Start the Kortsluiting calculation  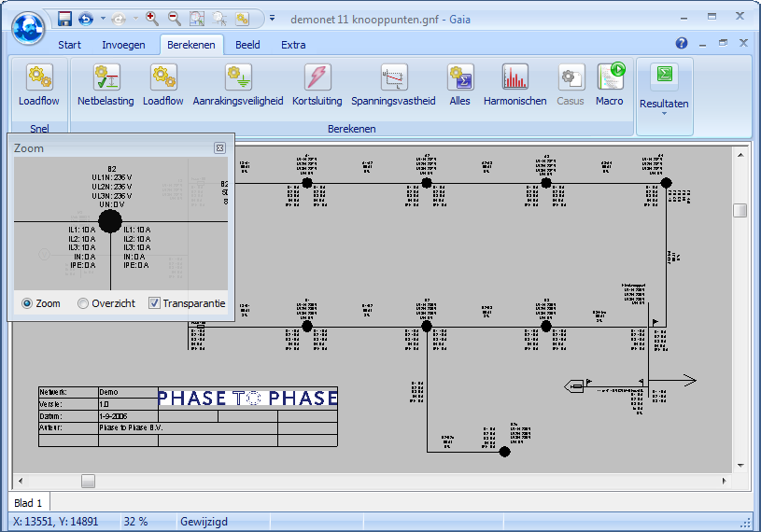[x=317, y=84]
